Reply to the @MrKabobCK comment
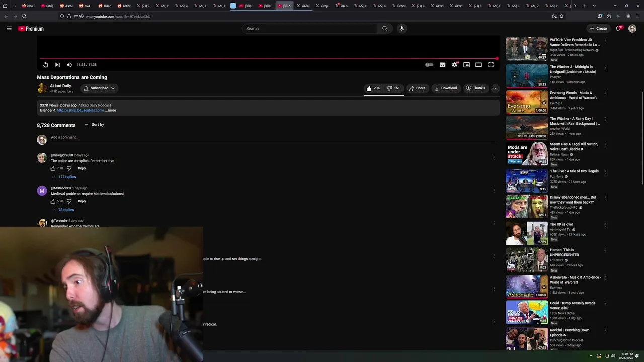644x362 pixels. coord(82,201)
